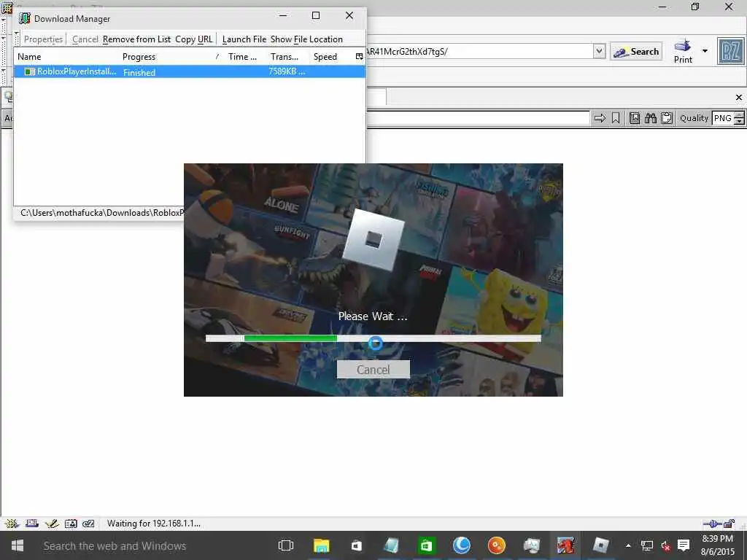Screen dimensions: 747x560
Task: Click the bookmark icon in the second toolbar
Action: tap(616, 118)
